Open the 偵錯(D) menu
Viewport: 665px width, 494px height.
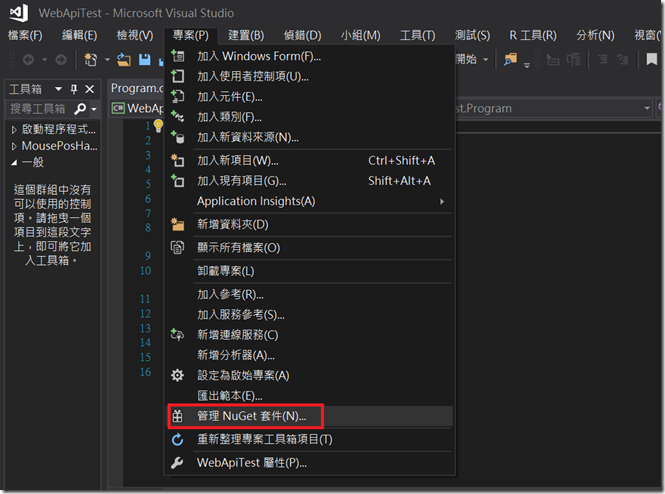coord(302,35)
